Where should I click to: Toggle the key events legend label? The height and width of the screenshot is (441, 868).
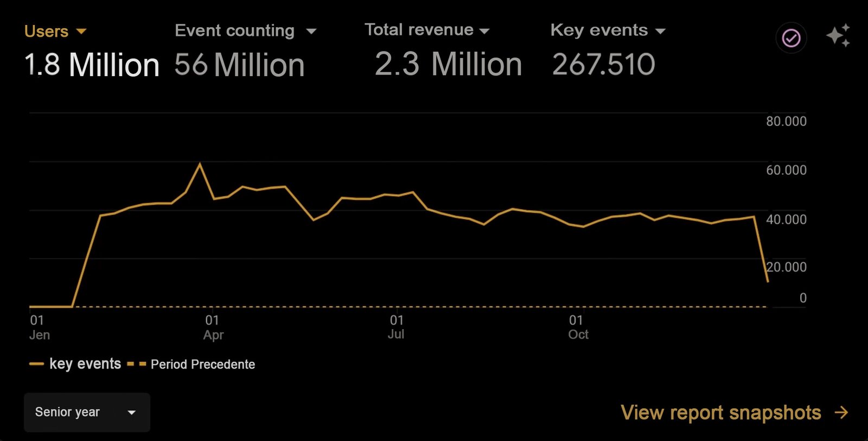pos(85,364)
